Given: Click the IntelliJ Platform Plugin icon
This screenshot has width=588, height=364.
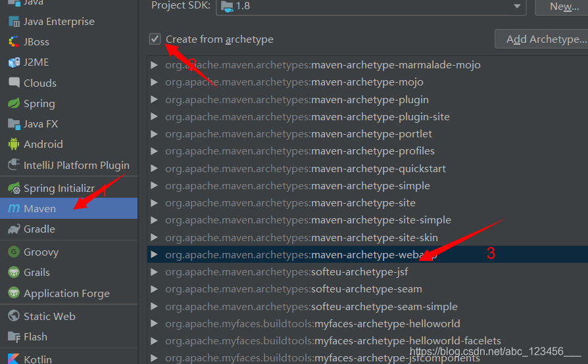Looking at the screenshot, I should (x=14, y=165).
